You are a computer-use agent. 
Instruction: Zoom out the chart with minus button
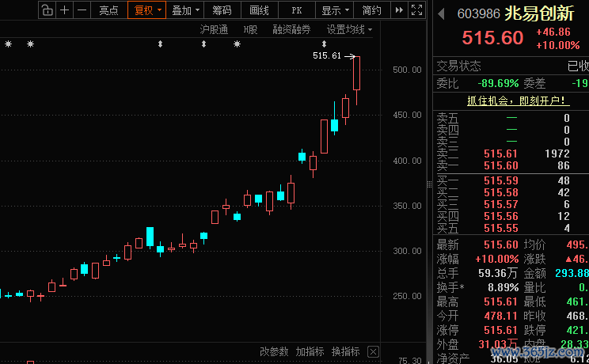(82, 10)
